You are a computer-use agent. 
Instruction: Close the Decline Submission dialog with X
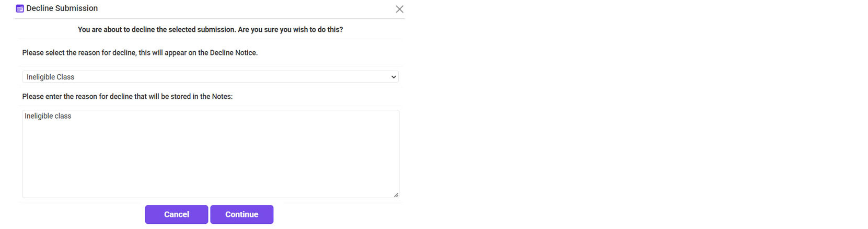tap(399, 9)
